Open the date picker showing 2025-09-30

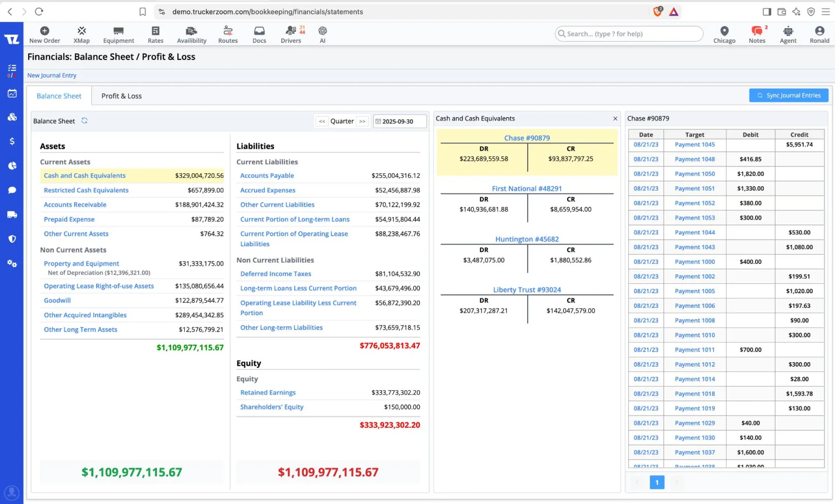(400, 121)
